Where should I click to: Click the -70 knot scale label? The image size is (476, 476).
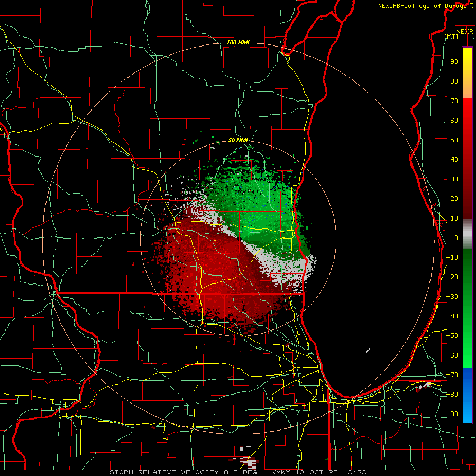coord(452,375)
